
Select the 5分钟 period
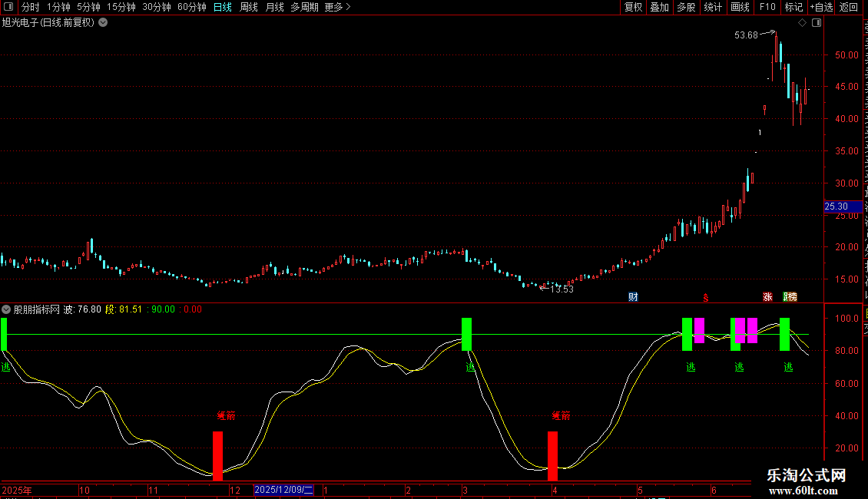click(88, 7)
